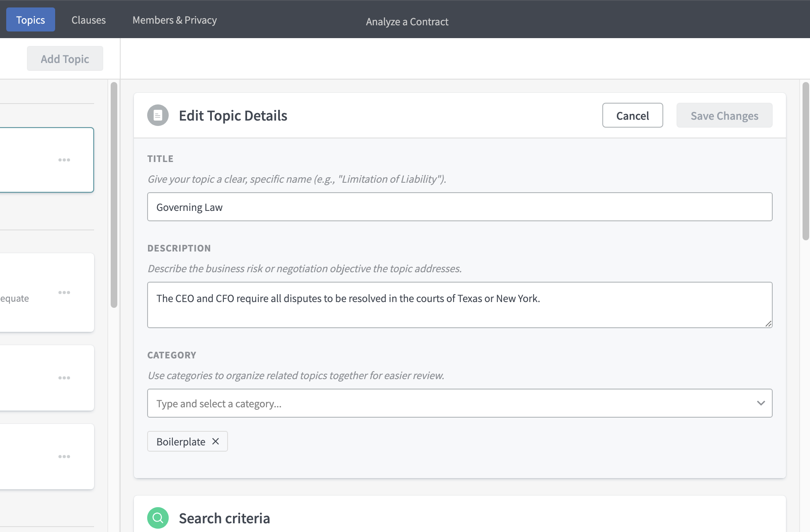Screen dimensions: 810x532
Task: Open more options on selected topic card
Action: (x=64, y=160)
